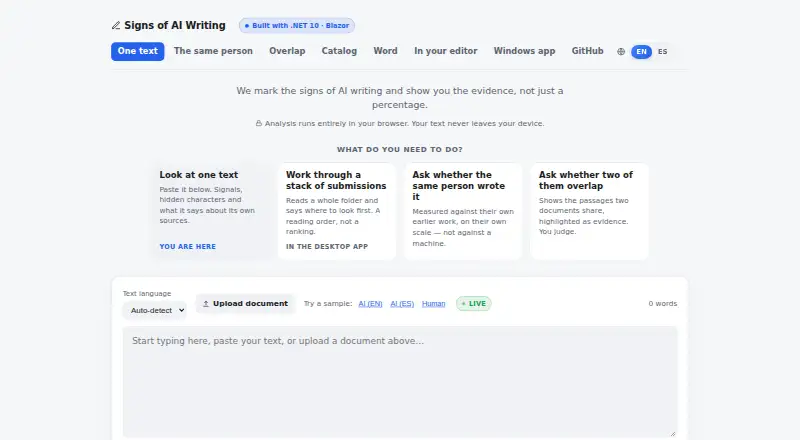Click the upload arrow icon in Upload document

click(x=206, y=304)
